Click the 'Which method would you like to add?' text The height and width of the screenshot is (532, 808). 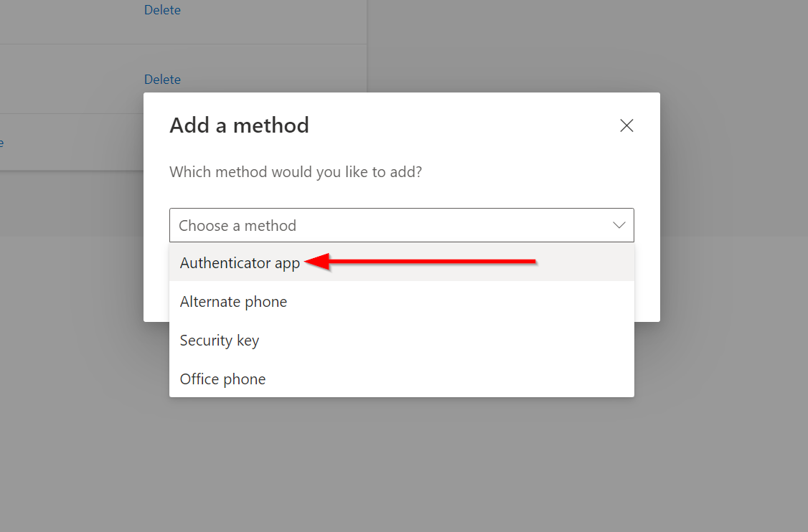(x=296, y=171)
